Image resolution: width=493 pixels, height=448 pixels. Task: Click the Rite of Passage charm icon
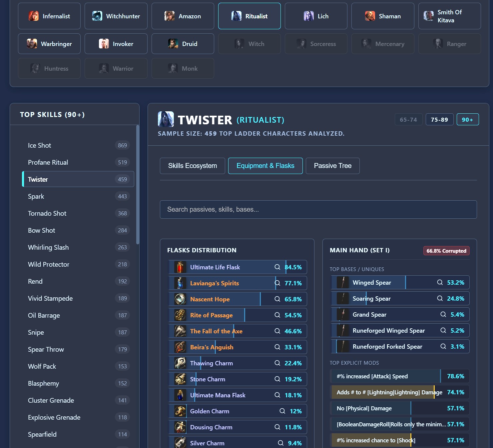tap(180, 315)
